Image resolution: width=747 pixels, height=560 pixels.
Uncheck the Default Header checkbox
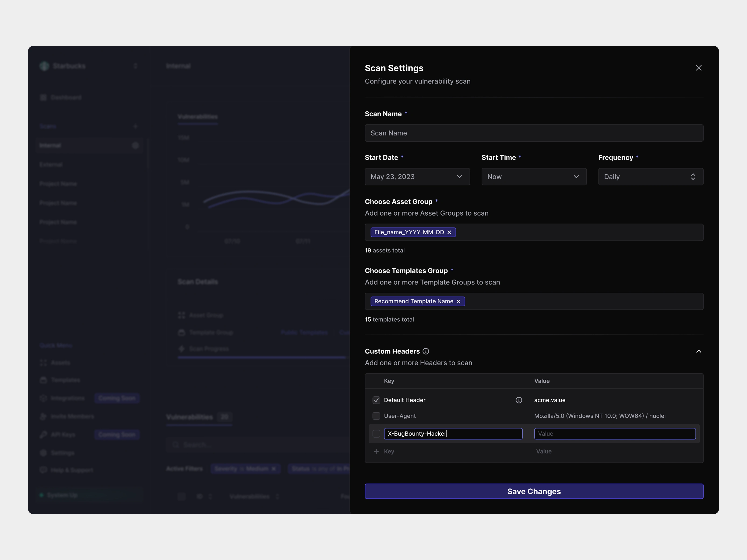click(x=376, y=400)
